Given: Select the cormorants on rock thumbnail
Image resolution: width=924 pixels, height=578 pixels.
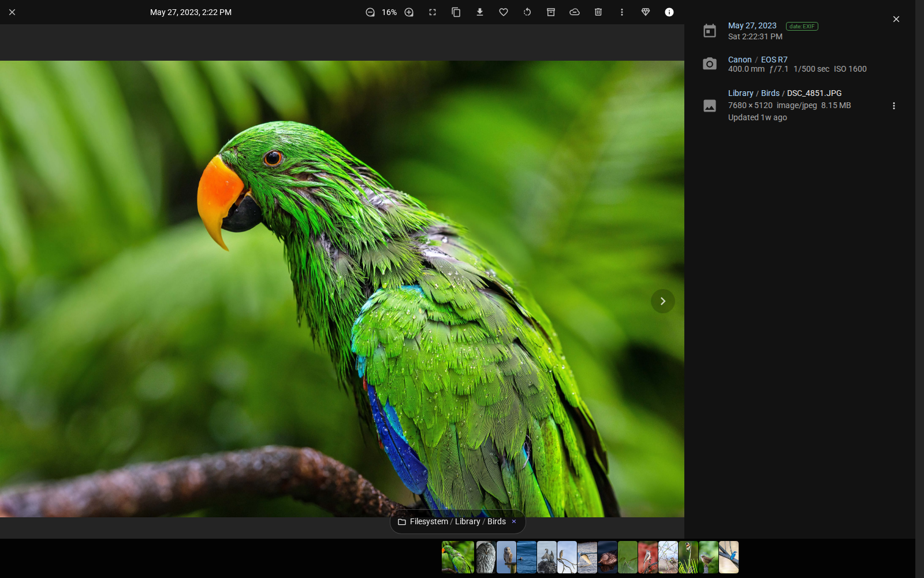Looking at the screenshot, I should click(x=547, y=557).
